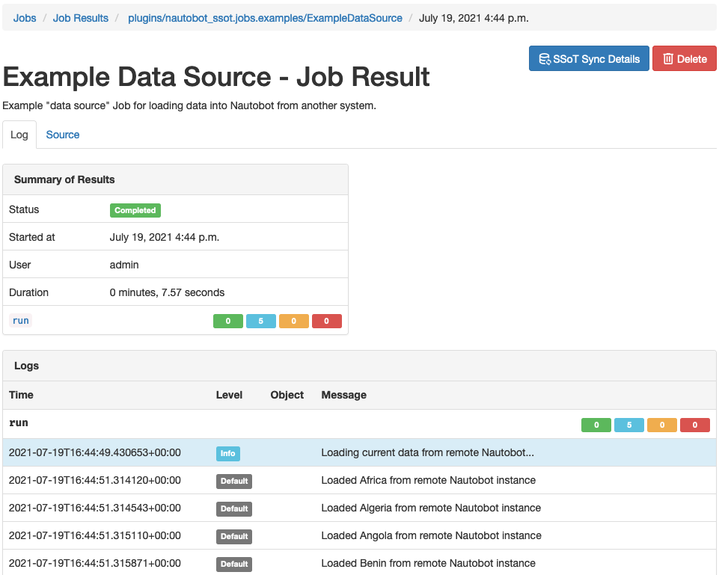Click timestamp 2021-07-19T16:44:49.430653+00:00
The image size is (728, 575).
coord(95,452)
